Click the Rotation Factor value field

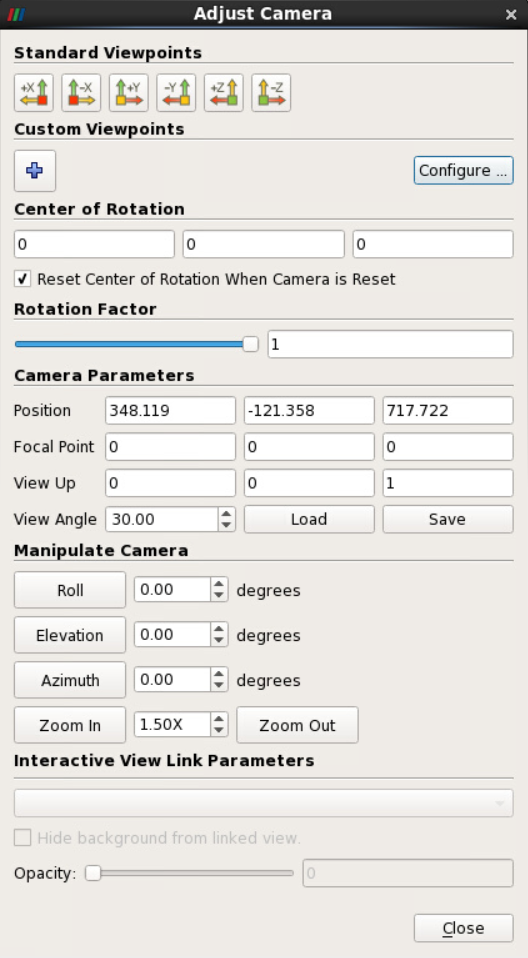[390, 345]
